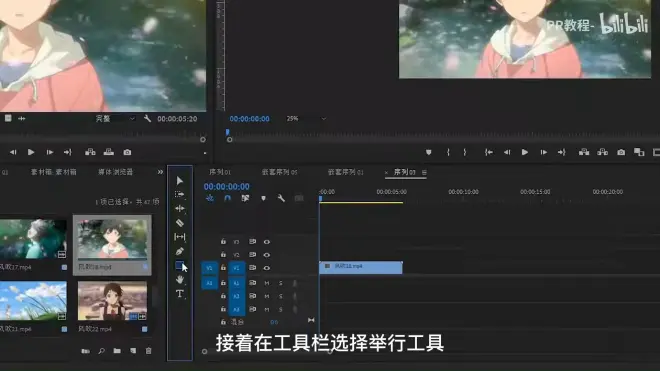Screen dimensions: 660x371
Task: Select the Selection arrow tool
Action: pyautogui.click(x=180, y=181)
